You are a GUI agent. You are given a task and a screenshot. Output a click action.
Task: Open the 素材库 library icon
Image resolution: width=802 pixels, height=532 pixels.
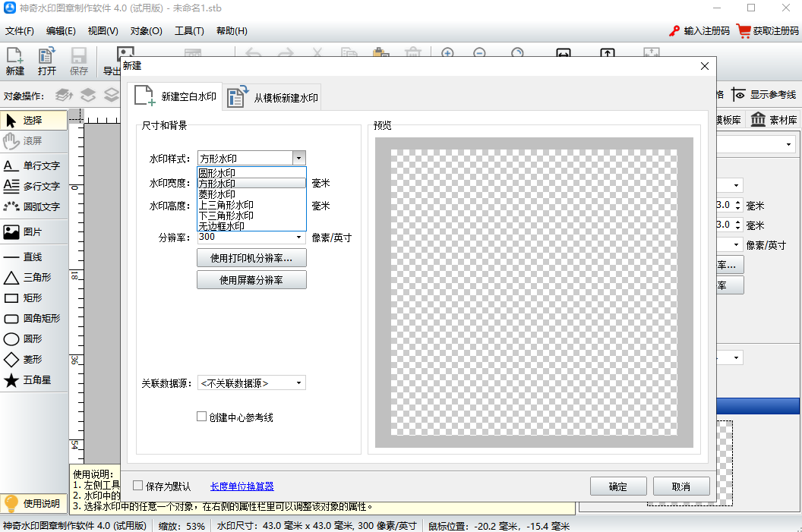tap(758, 120)
